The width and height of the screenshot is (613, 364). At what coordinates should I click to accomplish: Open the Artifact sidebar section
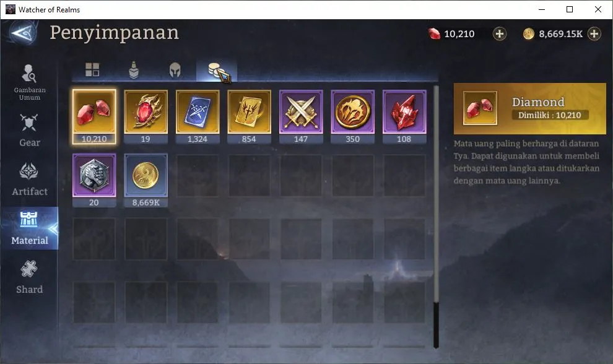pos(29,180)
